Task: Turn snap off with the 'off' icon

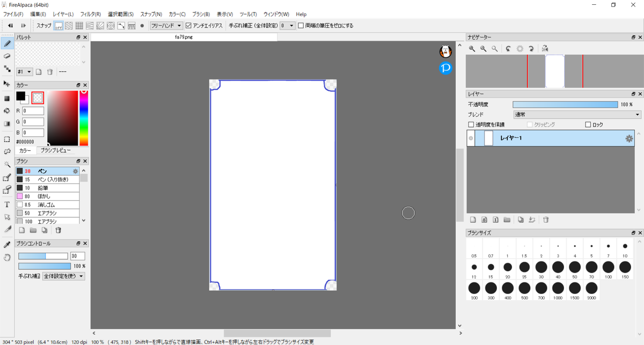Action: (x=58, y=25)
